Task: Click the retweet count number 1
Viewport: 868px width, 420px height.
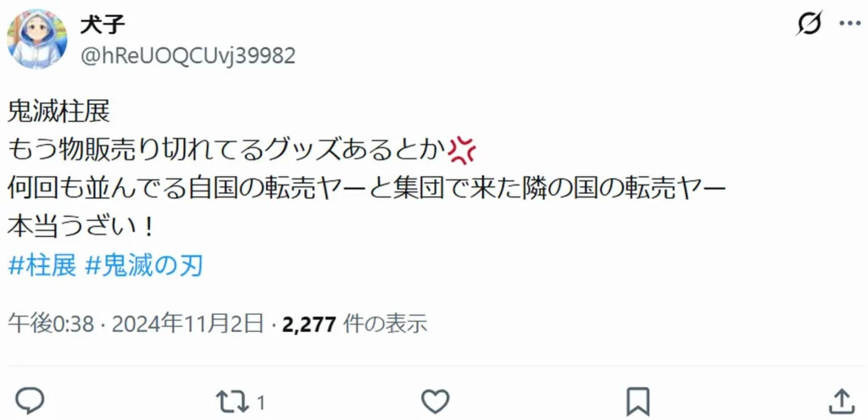Action: pyautogui.click(x=261, y=403)
